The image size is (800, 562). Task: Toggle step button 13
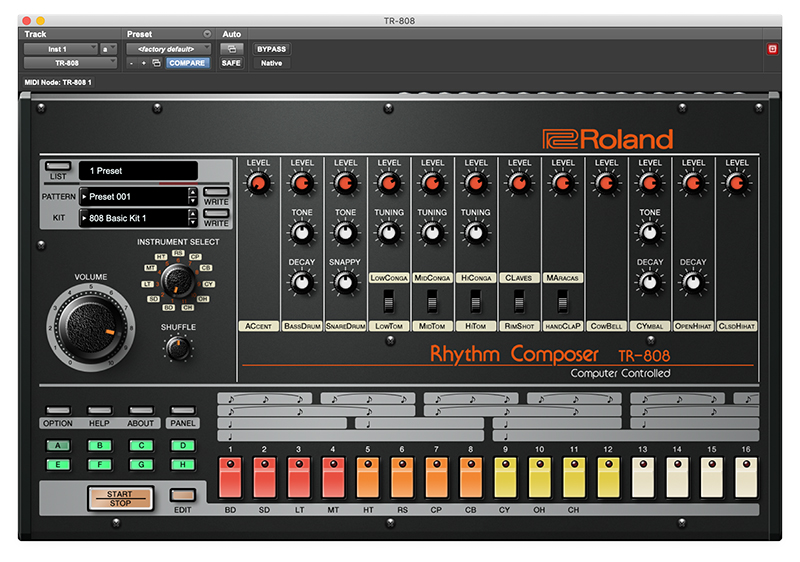pyautogui.click(x=643, y=477)
